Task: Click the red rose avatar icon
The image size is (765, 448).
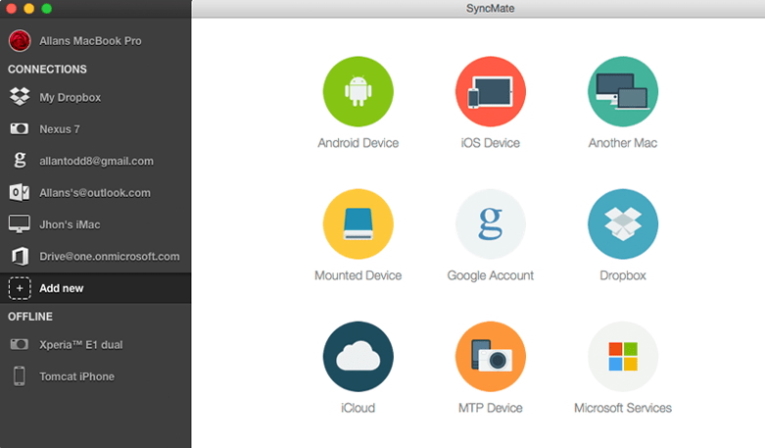Action: (x=20, y=41)
